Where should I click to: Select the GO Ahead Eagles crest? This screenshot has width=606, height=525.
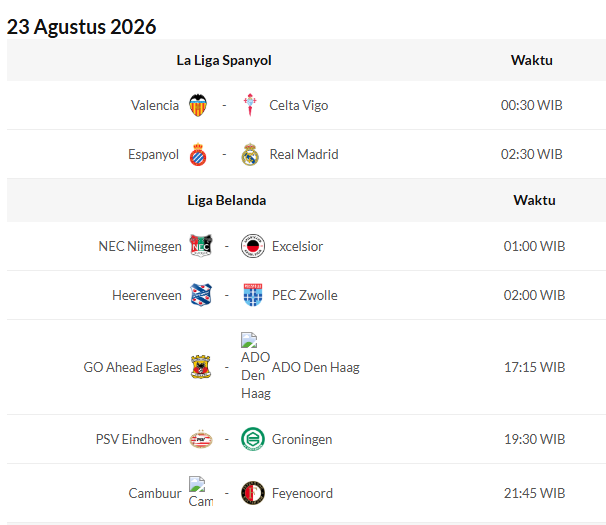click(x=201, y=367)
